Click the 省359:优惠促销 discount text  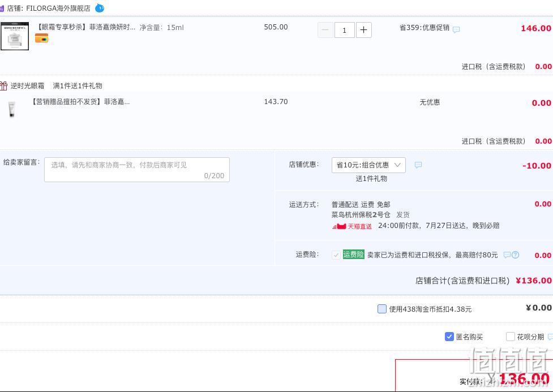point(425,28)
